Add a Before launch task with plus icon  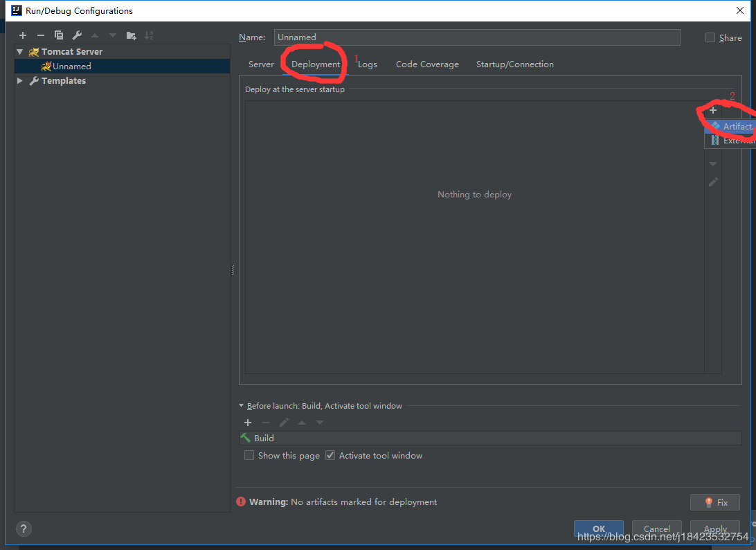click(x=248, y=423)
